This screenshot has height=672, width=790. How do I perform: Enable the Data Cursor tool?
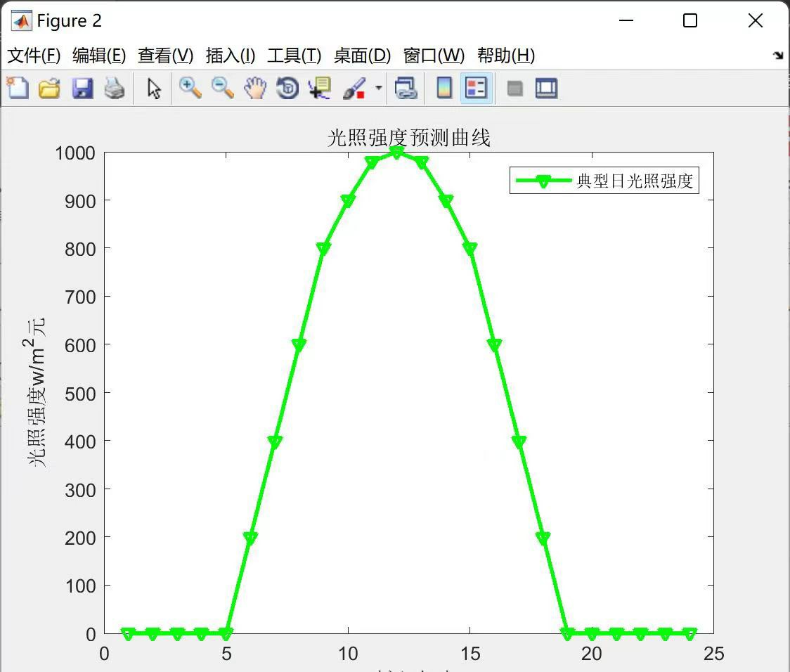pos(320,88)
